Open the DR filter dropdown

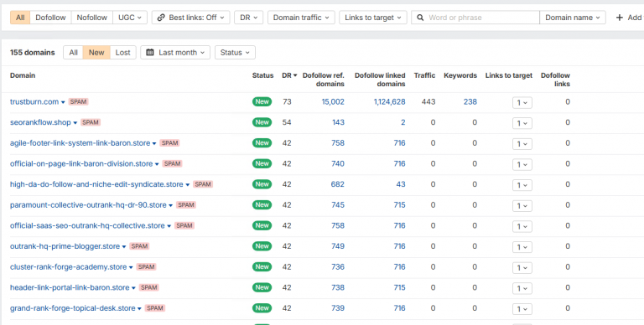(x=249, y=18)
